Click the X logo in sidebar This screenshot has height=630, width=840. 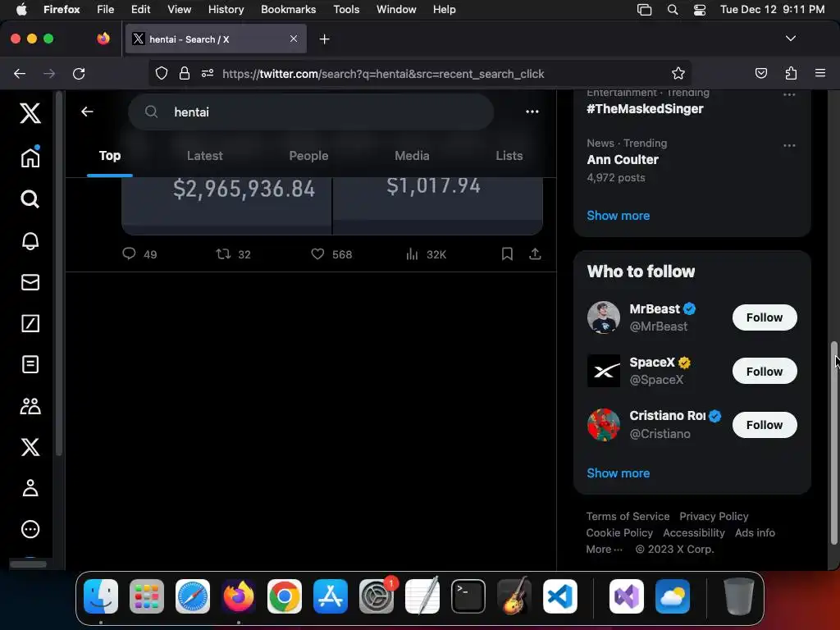(30, 113)
